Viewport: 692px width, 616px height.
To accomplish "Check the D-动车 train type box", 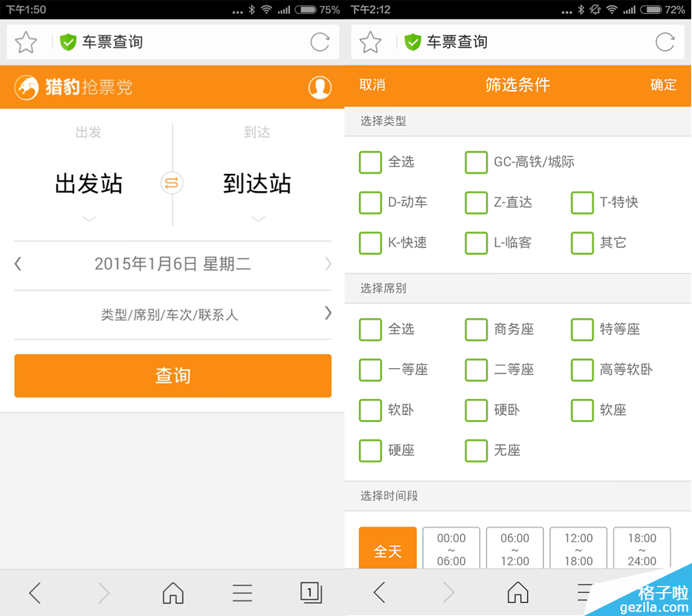I will click(x=371, y=203).
